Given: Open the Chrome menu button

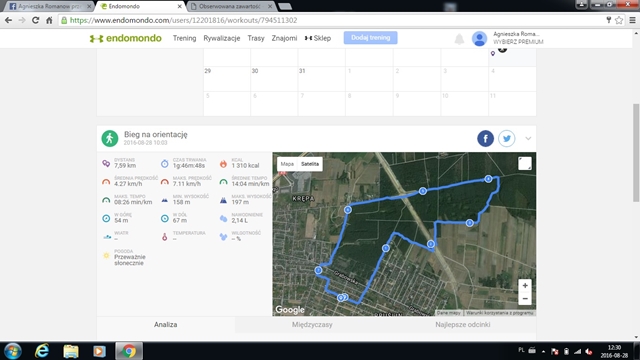Looking at the screenshot, I should [x=632, y=20].
